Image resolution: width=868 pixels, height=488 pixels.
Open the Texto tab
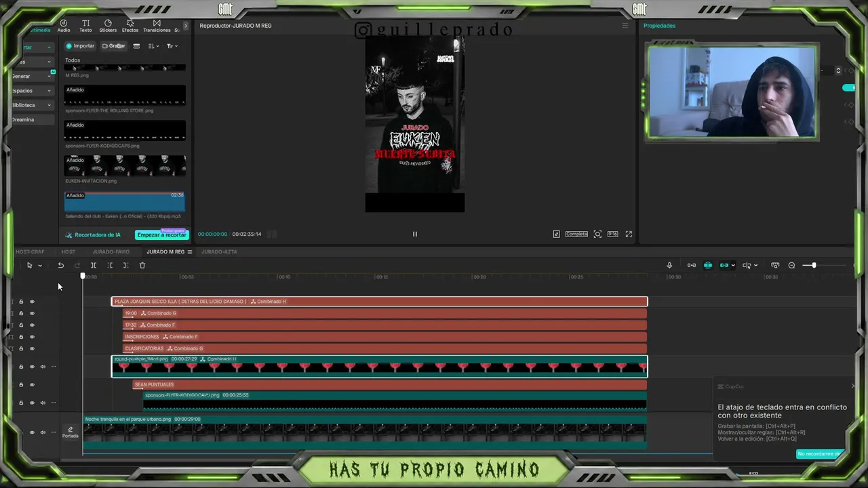(x=85, y=26)
